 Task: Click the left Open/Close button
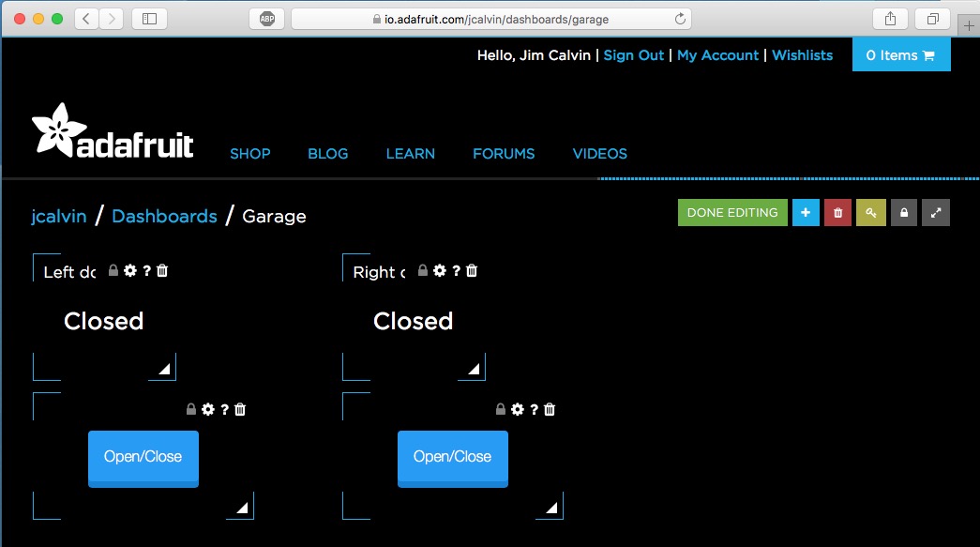(x=143, y=458)
